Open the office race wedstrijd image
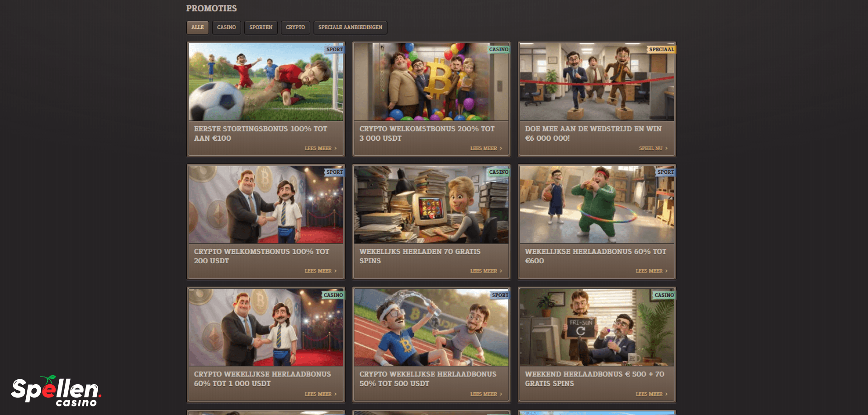868x415 pixels. pos(597,82)
